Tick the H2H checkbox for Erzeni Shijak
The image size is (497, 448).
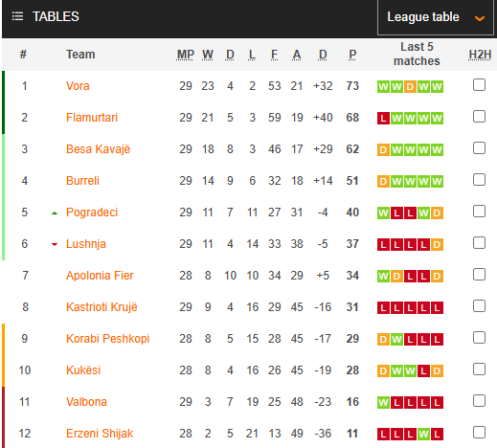click(x=479, y=433)
